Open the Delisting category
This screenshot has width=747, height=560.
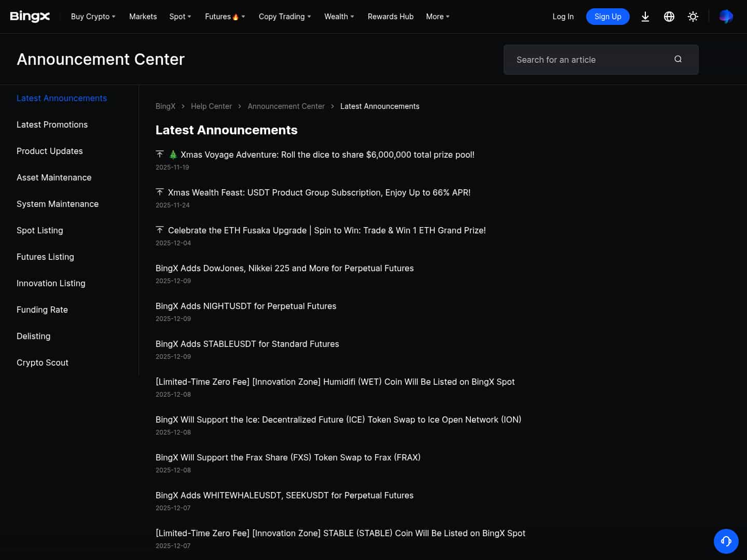[33, 336]
